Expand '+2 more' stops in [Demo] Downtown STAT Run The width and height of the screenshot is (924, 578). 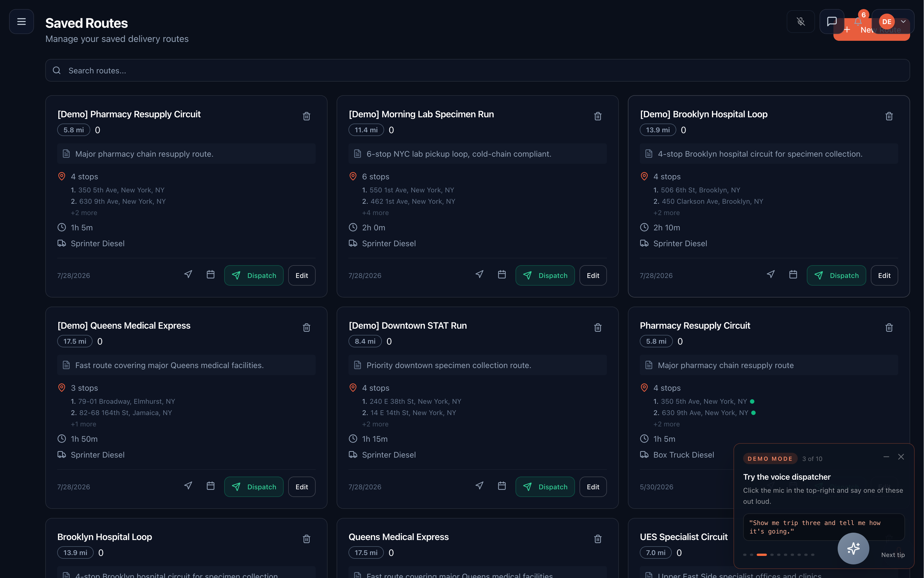pos(375,424)
